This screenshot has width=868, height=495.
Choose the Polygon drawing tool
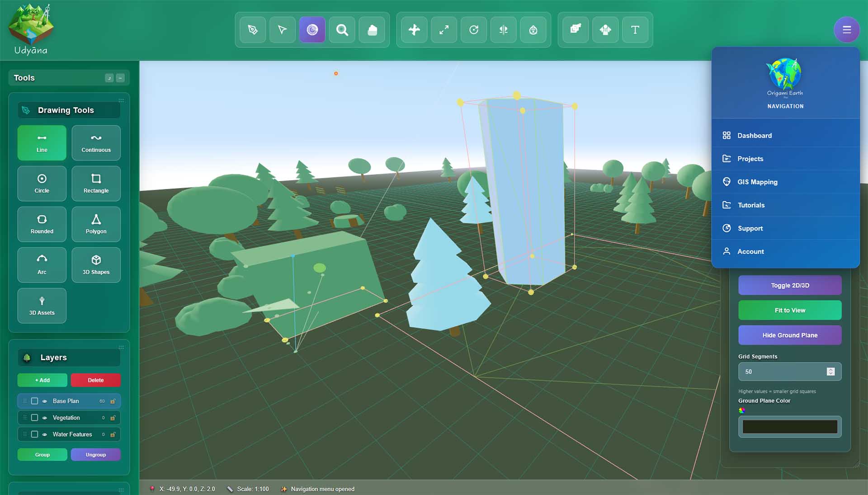click(x=96, y=224)
